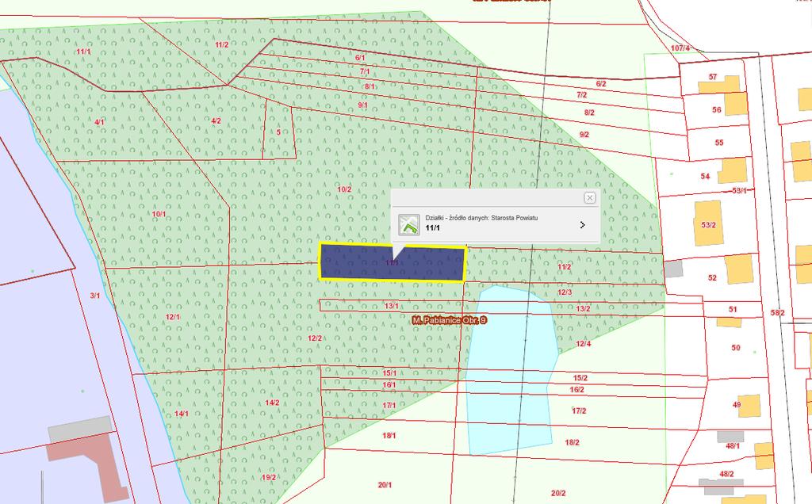Select parcel label 18/1
Viewport: 812px width, 504px height.
point(389,436)
